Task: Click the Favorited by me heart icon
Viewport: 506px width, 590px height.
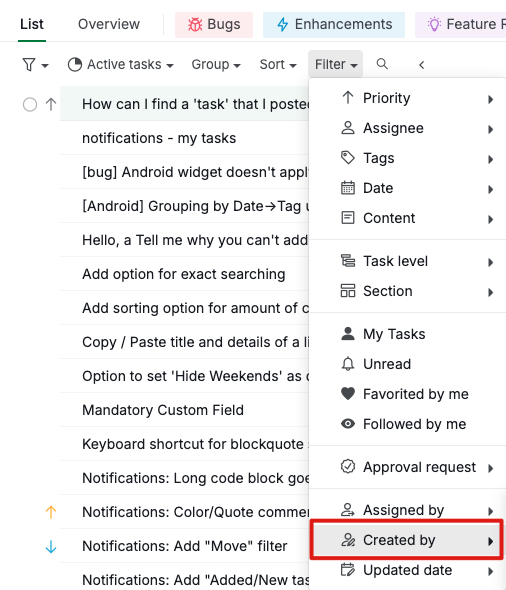Action: click(x=348, y=394)
